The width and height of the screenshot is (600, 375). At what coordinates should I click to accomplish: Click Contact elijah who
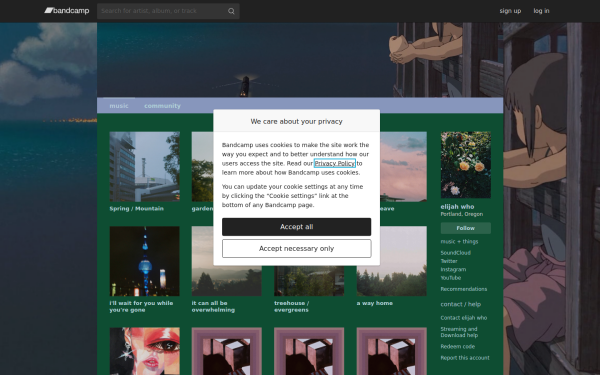(464, 318)
